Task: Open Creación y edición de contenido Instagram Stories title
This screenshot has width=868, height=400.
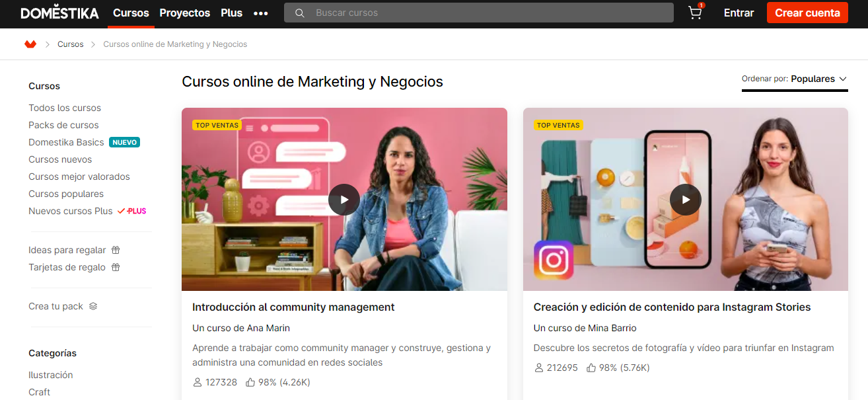Action: click(672, 307)
